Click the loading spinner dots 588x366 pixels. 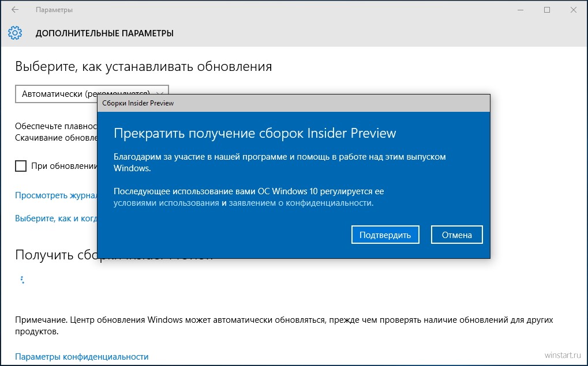pyautogui.click(x=22, y=280)
